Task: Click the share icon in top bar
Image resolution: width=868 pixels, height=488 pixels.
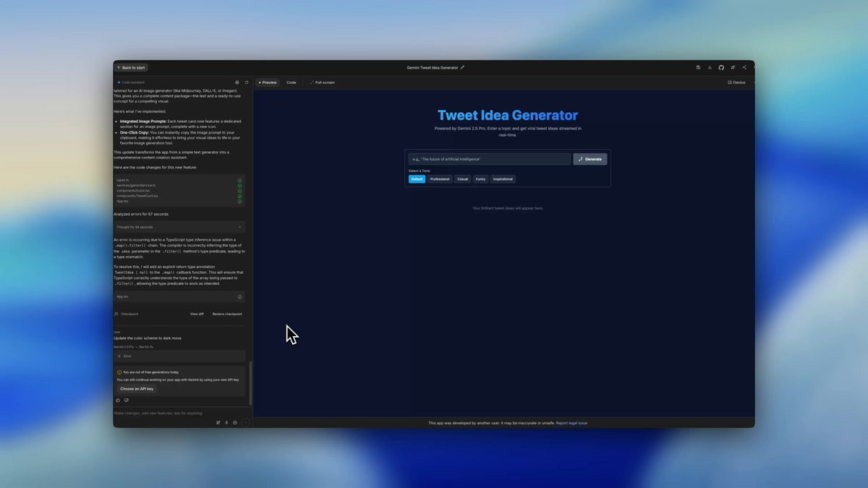Action: pos(744,67)
